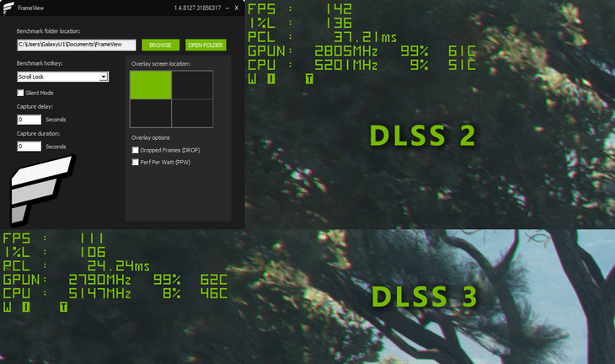The image size is (615, 364).
Task: Close the FrameView window
Action: click(237, 8)
